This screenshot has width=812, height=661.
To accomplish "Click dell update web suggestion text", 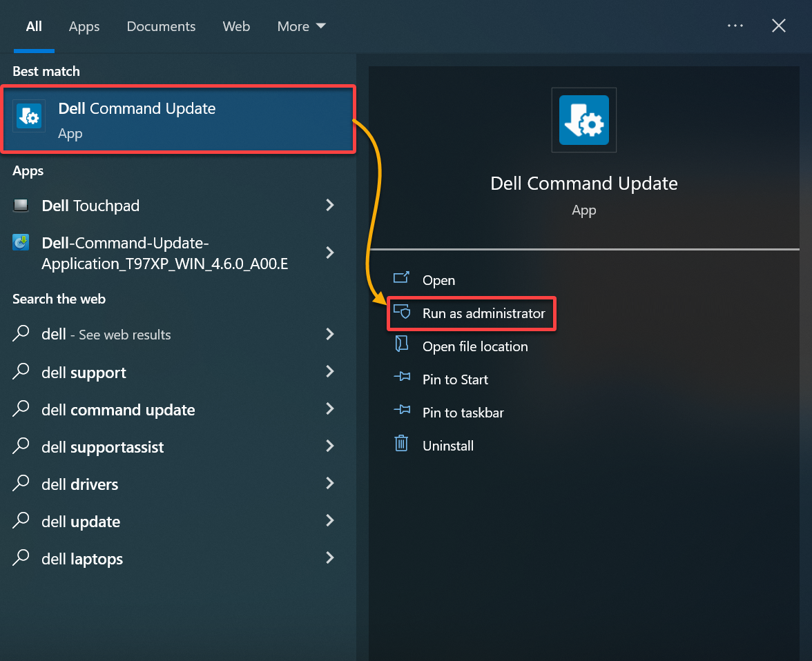I will (x=81, y=522).
